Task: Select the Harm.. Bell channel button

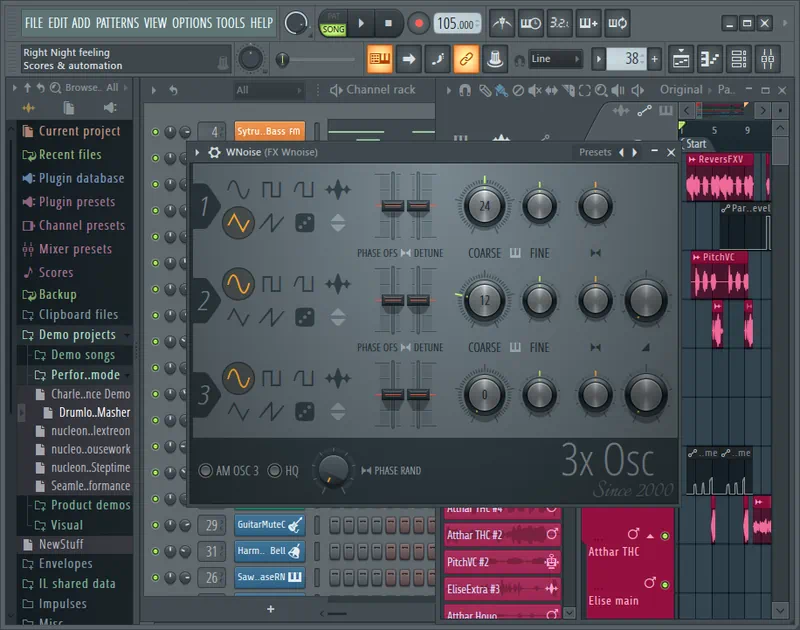Action: point(269,551)
